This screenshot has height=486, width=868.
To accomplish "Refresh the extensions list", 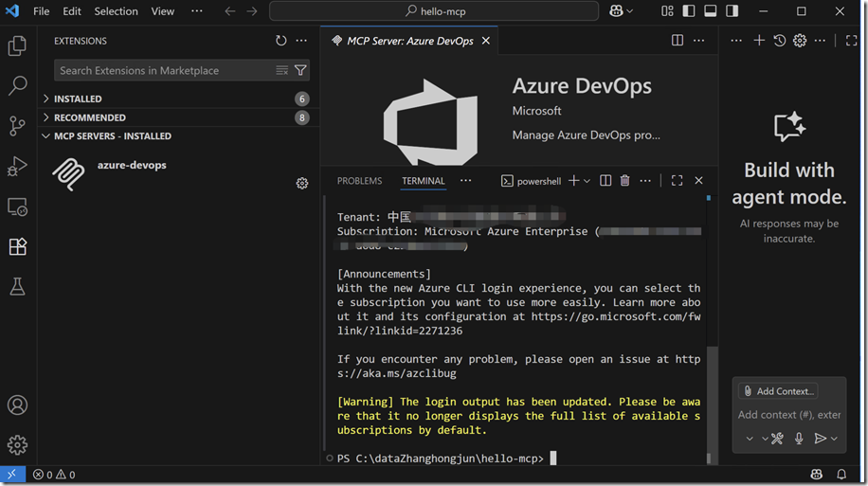I will [281, 41].
